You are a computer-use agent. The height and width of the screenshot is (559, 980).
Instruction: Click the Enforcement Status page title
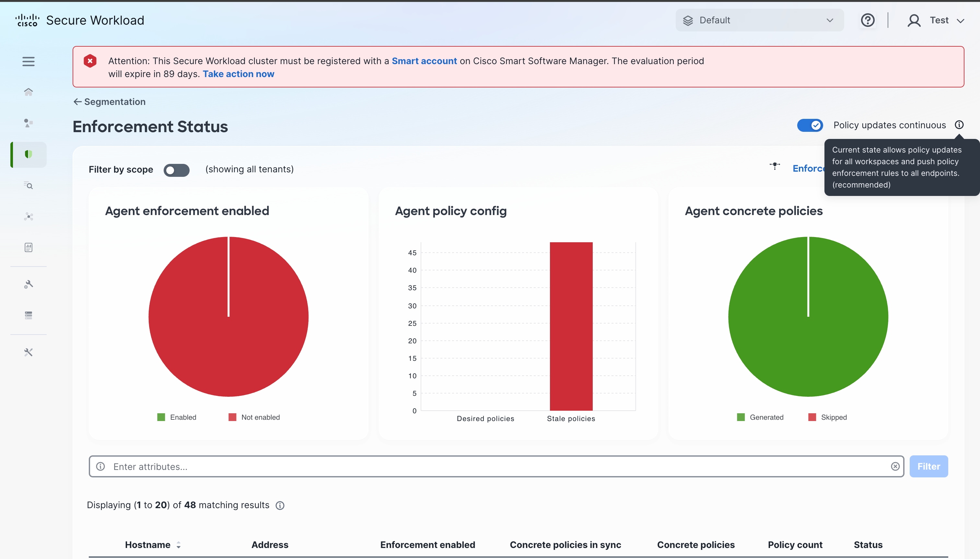point(150,126)
